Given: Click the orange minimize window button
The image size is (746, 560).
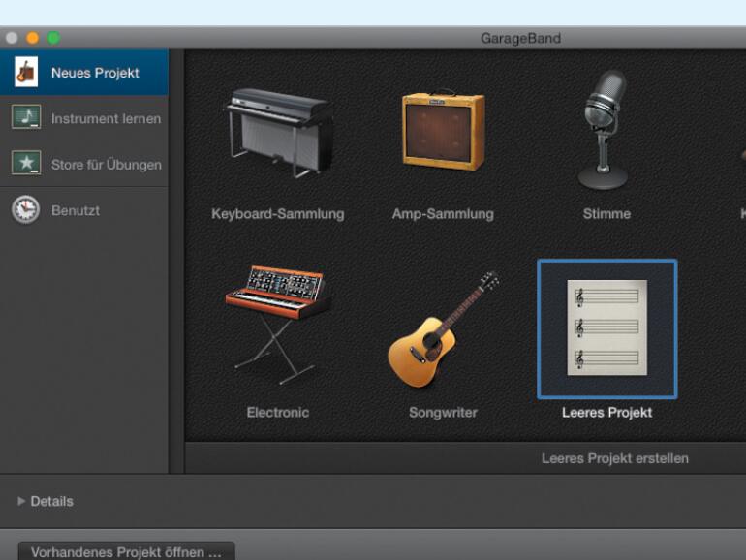Looking at the screenshot, I should [x=32, y=38].
